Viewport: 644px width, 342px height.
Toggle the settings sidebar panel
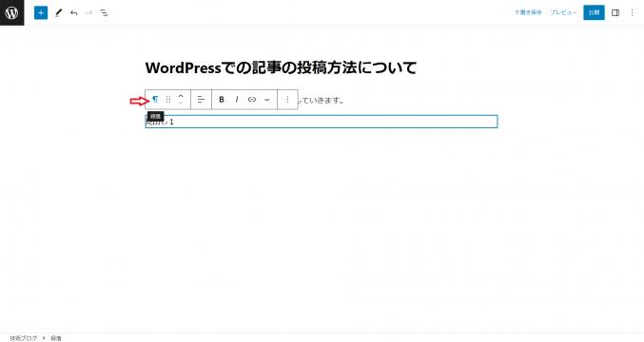coord(615,13)
